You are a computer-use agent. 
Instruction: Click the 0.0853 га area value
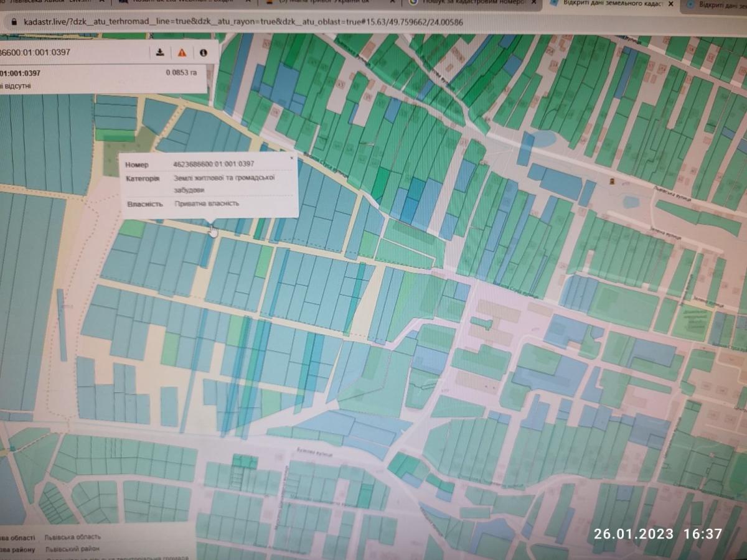pos(181,73)
